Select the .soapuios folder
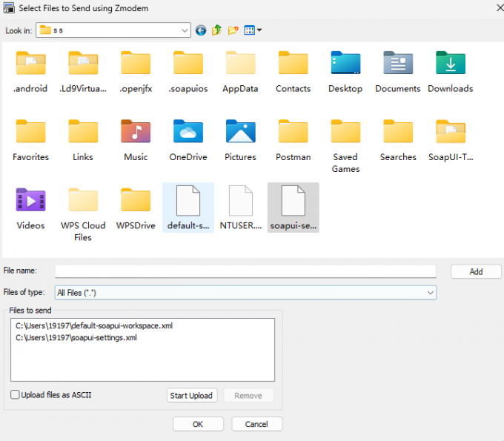 tap(188, 73)
